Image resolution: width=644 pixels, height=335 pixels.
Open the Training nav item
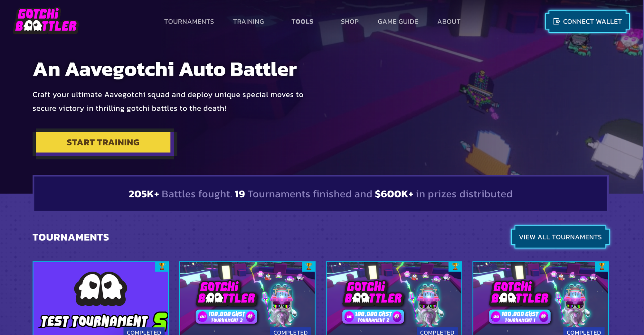[249, 22]
